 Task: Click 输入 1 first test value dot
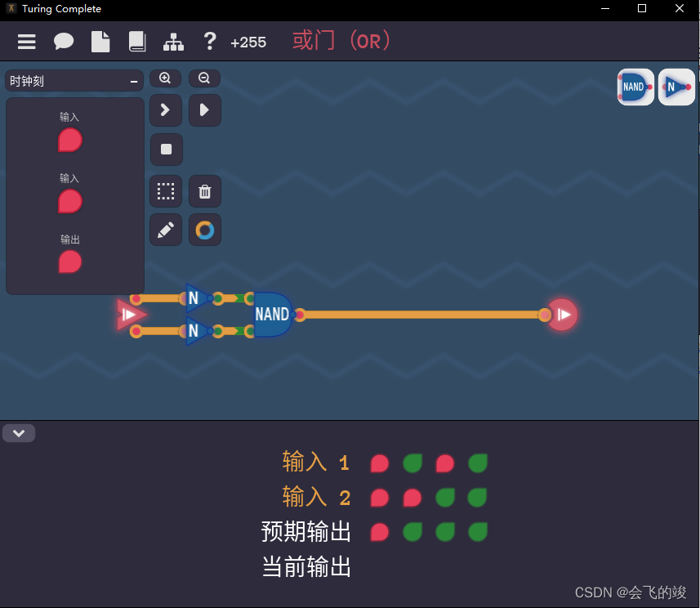pos(380,463)
